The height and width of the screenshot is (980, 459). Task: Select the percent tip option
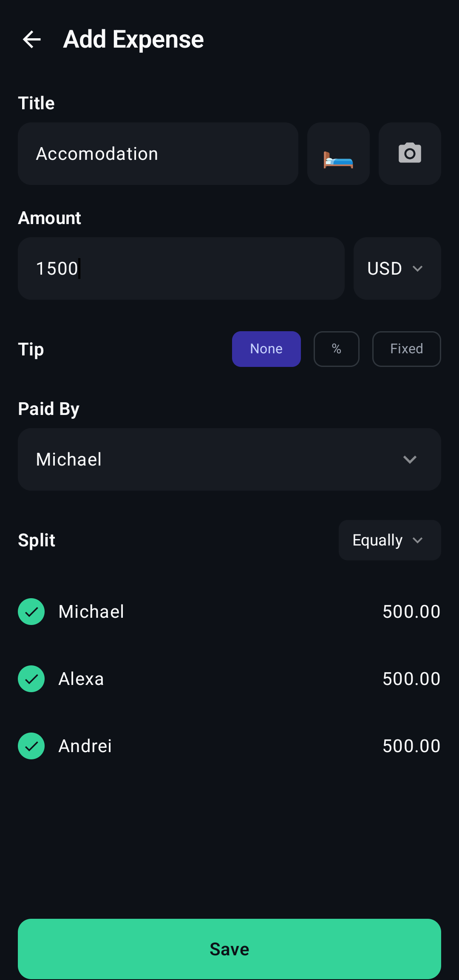pos(337,349)
